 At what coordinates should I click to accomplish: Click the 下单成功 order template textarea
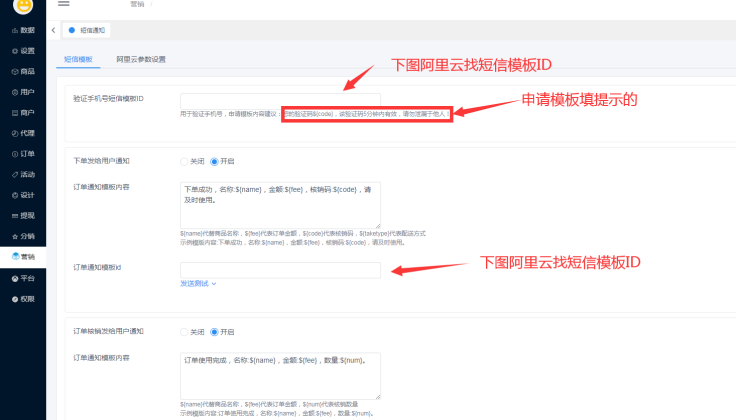(x=280, y=205)
